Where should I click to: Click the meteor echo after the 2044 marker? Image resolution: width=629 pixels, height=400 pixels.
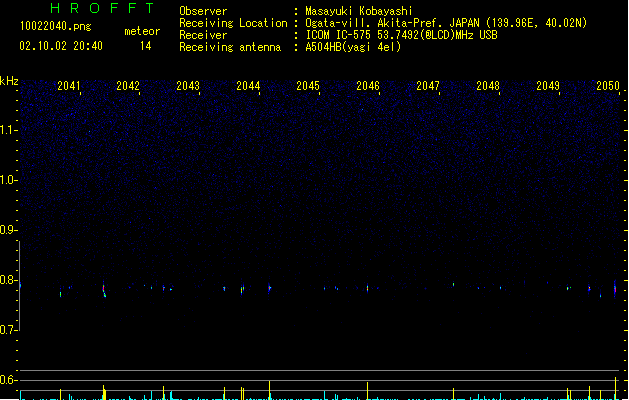[x=270, y=288]
